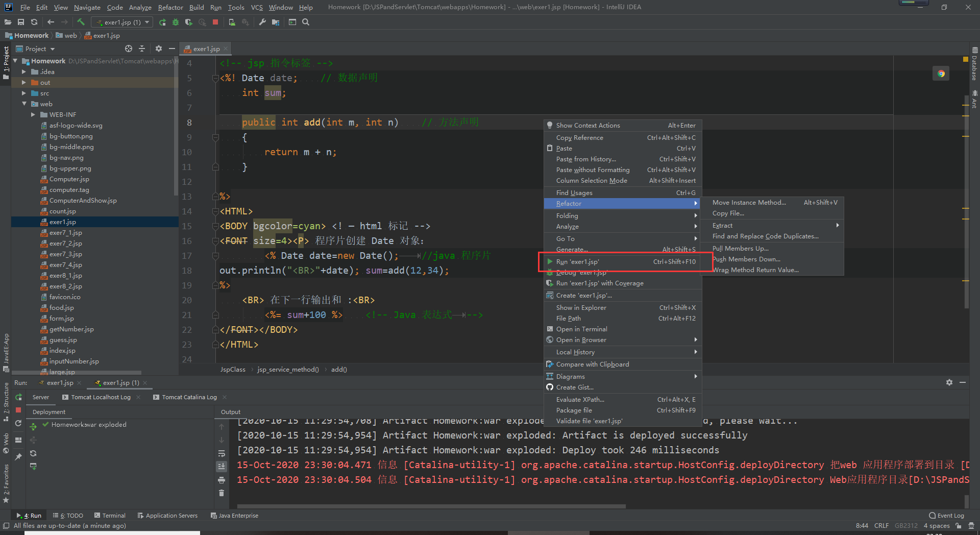980x535 pixels.
Task: Click the Synchronize icon in main toolbar
Action: [34, 22]
